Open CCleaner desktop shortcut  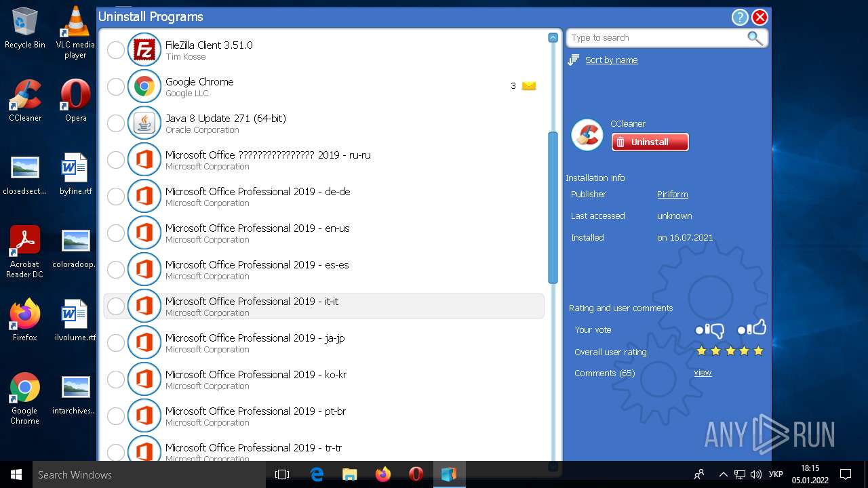point(25,100)
